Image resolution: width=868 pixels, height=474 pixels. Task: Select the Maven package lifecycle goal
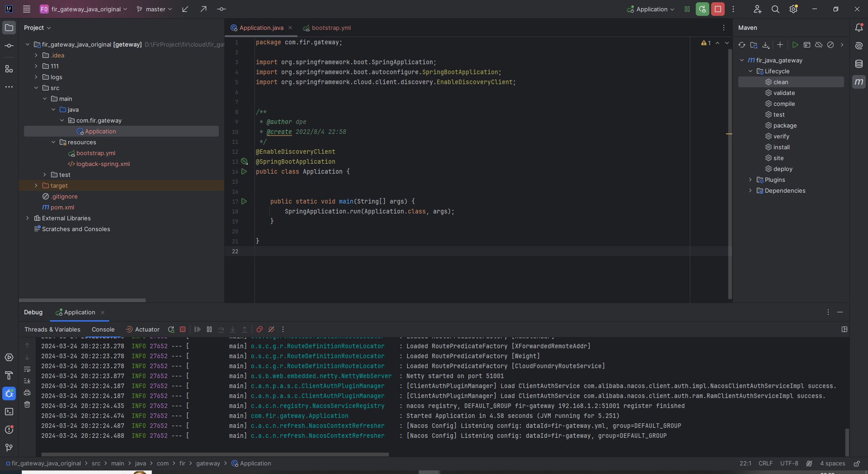785,125
